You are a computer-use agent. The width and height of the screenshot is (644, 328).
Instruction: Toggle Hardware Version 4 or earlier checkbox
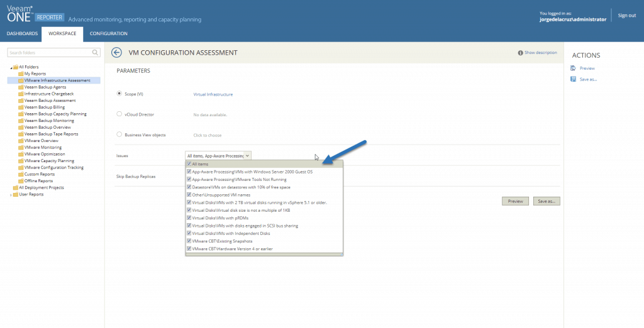189,248
